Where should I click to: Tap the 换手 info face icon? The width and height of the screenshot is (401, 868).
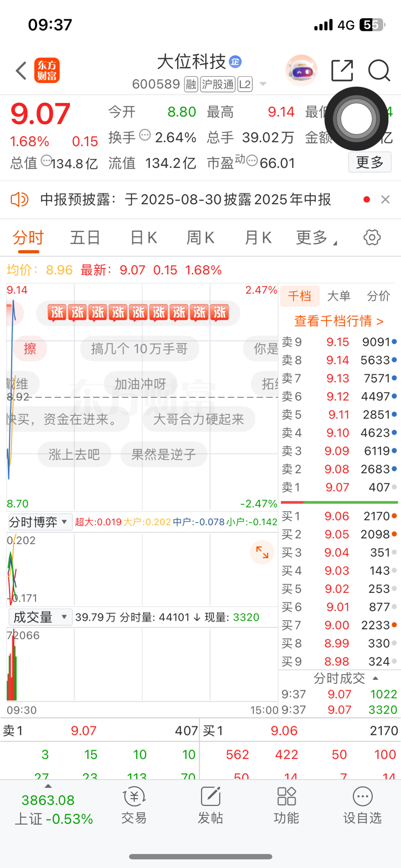pos(145,135)
